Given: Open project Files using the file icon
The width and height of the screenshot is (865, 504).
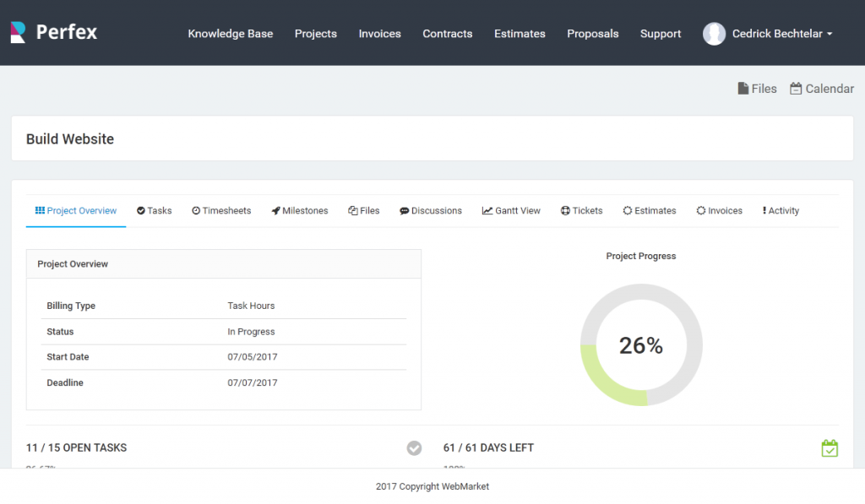Looking at the screenshot, I should click(x=743, y=88).
